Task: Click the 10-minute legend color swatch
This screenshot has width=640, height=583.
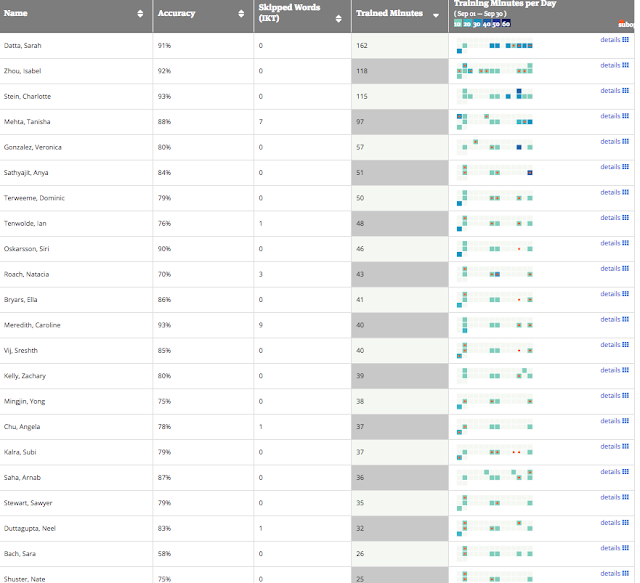Action: (x=458, y=24)
